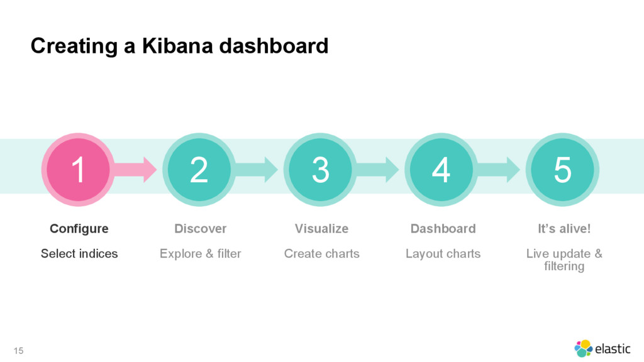Click the elastic logo
Image resolution: width=644 pixels, height=362 pixels.
(x=602, y=348)
